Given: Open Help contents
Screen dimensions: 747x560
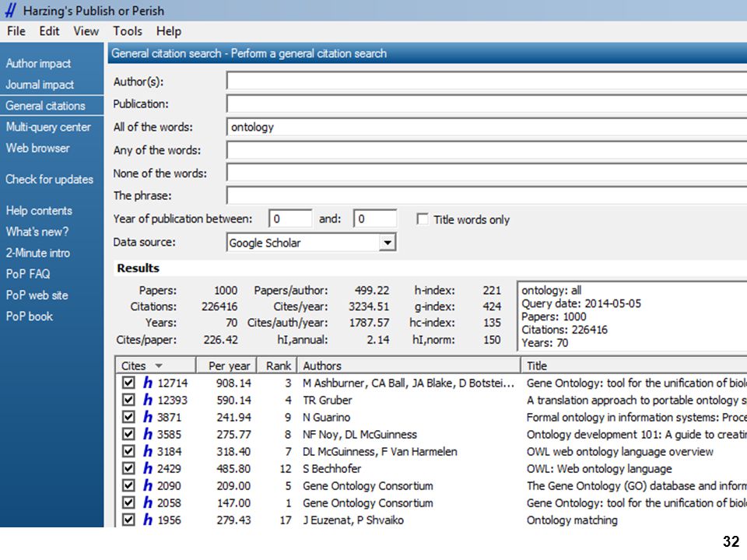Looking at the screenshot, I should coord(39,211).
